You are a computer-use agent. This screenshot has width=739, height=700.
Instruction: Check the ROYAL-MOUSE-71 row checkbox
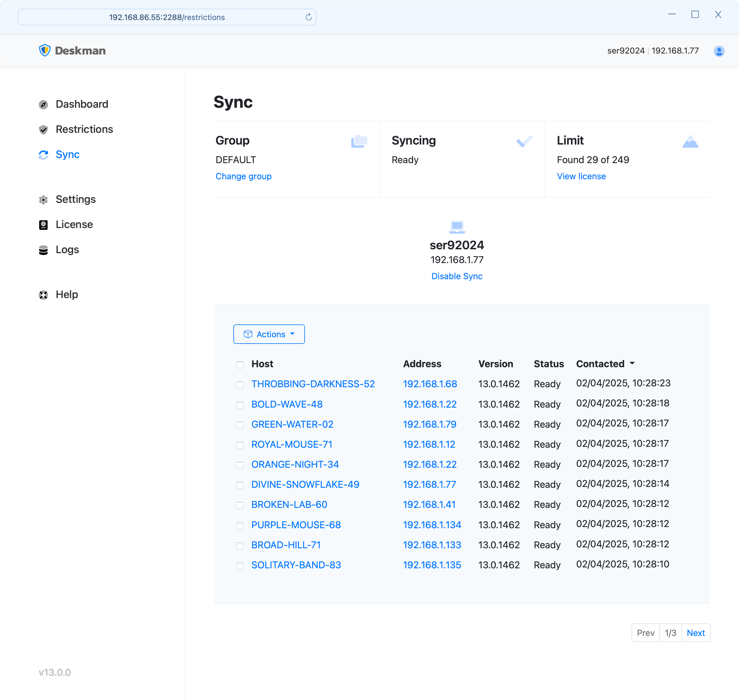click(x=240, y=445)
